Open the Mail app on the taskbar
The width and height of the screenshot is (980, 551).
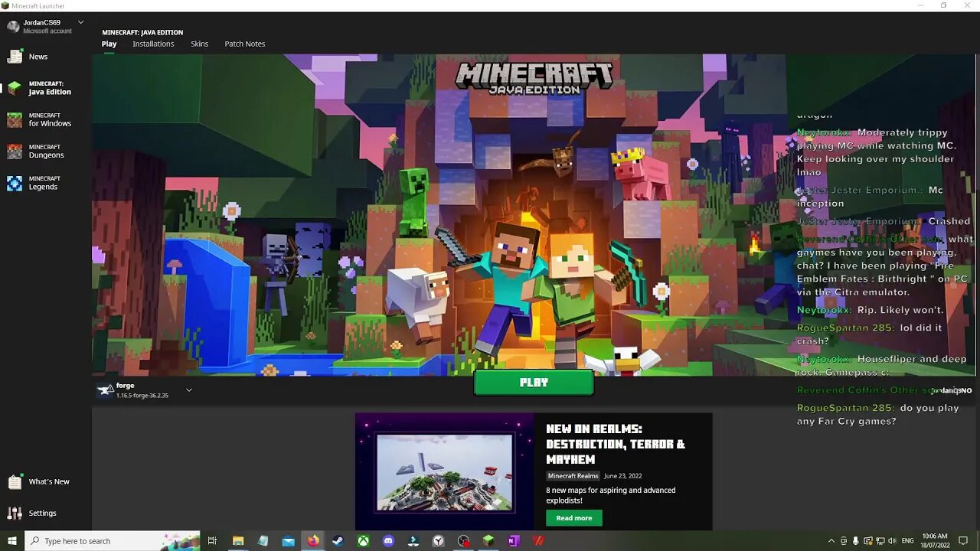point(288,541)
